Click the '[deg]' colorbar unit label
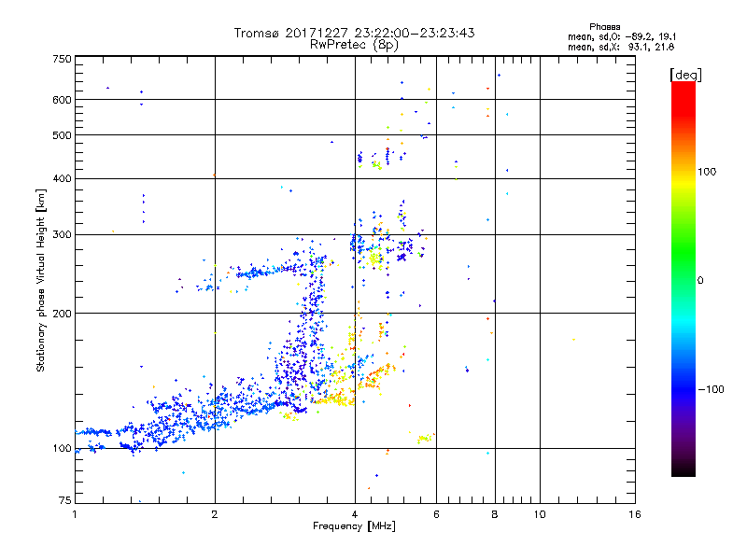 click(x=685, y=76)
